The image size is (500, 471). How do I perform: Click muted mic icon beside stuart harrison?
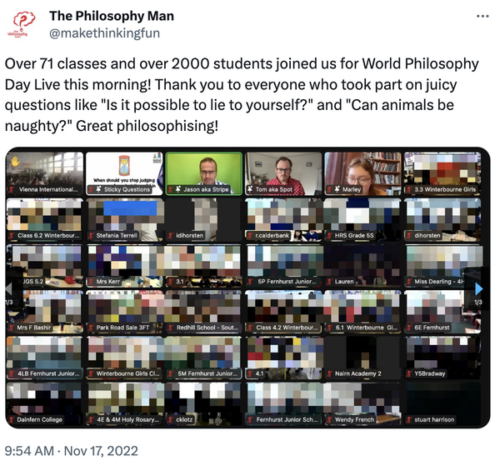pyautogui.click(x=409, y=420)
